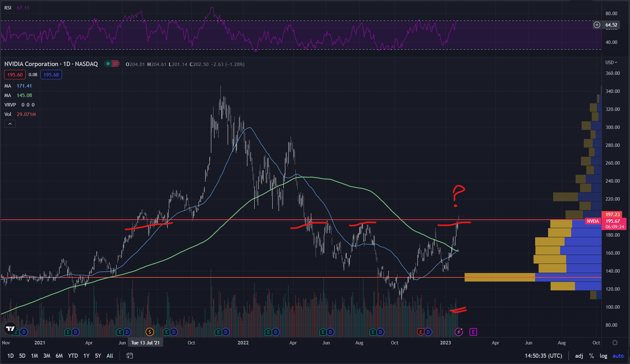630x364 pixels.
Task: Click the 2022 label on the time axis
Action: pyautogui.click(x=243, y=343)
